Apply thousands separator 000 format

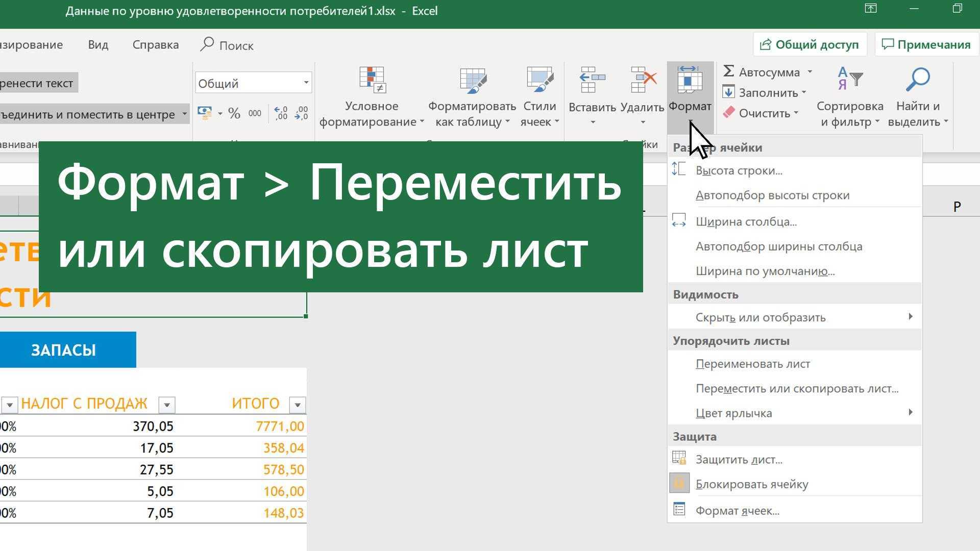[x=255, y=113]
